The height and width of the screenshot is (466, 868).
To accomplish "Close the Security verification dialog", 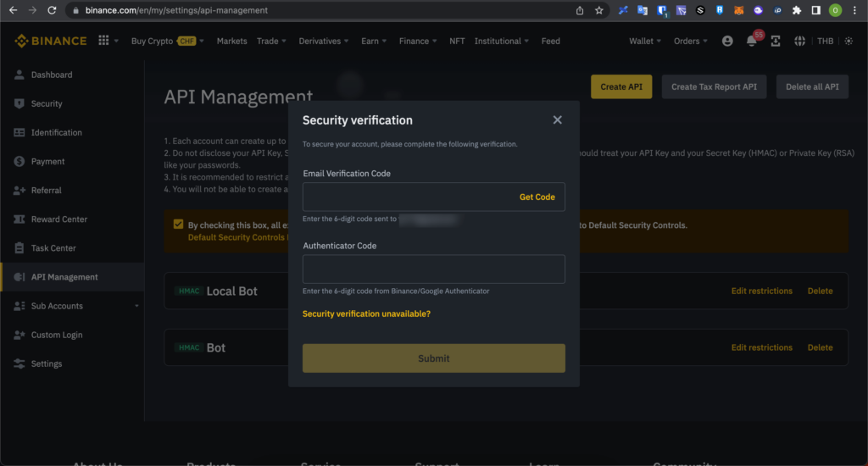I will [x=558, y=120].
